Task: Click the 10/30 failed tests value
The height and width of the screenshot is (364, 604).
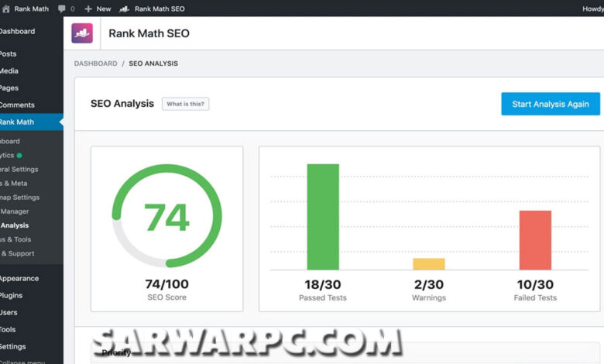Action: (535, 285)
